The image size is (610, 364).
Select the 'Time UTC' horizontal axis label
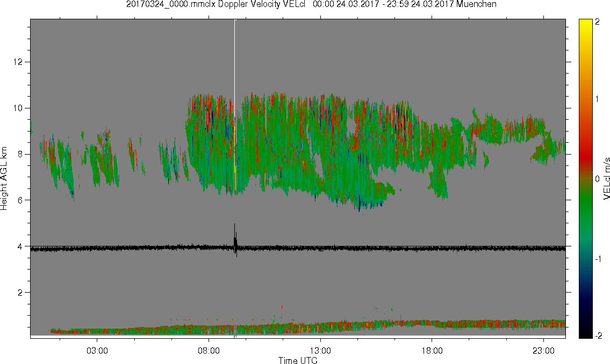(298, 360)
